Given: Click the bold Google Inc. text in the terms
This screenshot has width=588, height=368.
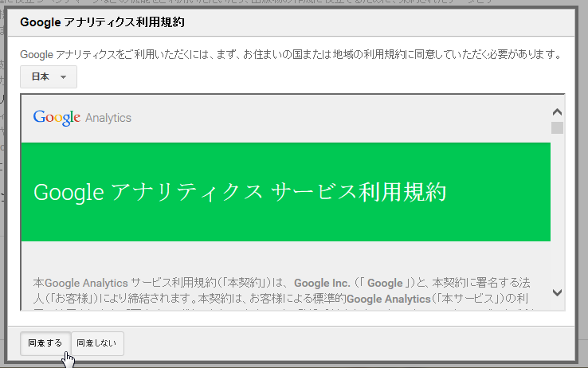Looking at the screenshot, I should point(322,283).
